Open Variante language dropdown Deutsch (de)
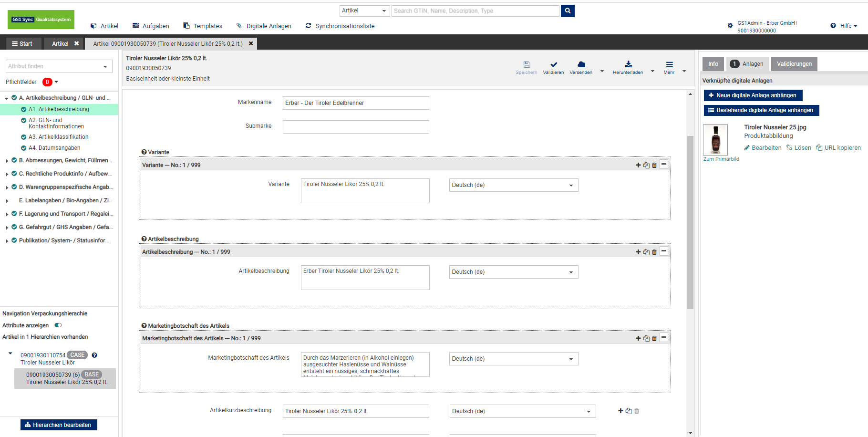 pyautogui.click(x=514, y=185)
